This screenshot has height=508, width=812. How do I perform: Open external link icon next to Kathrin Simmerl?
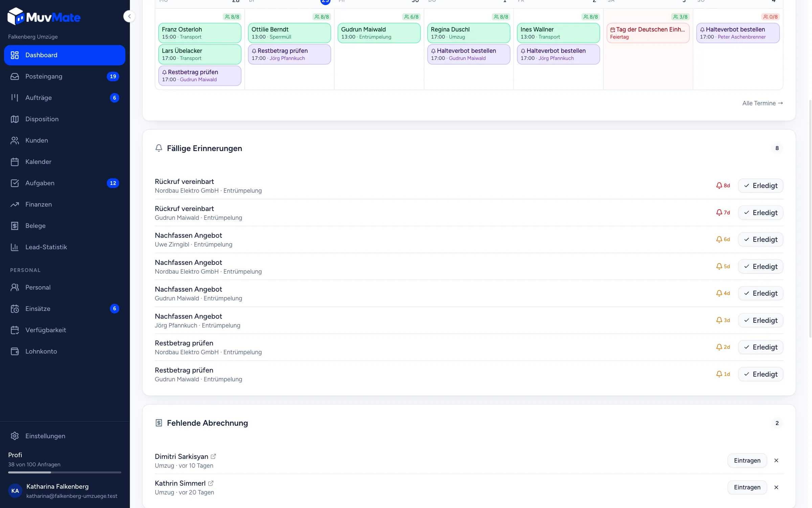(x=210, y=483)
